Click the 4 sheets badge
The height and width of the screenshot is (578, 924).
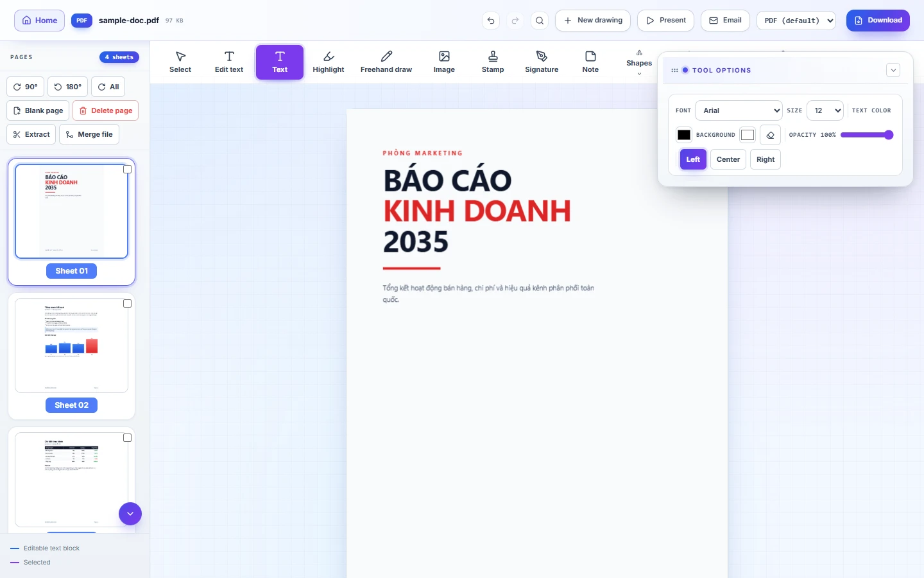(x=119, y=57)
